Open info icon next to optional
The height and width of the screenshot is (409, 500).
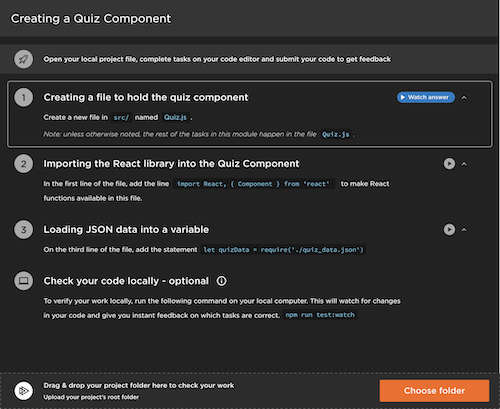[221, 281]
